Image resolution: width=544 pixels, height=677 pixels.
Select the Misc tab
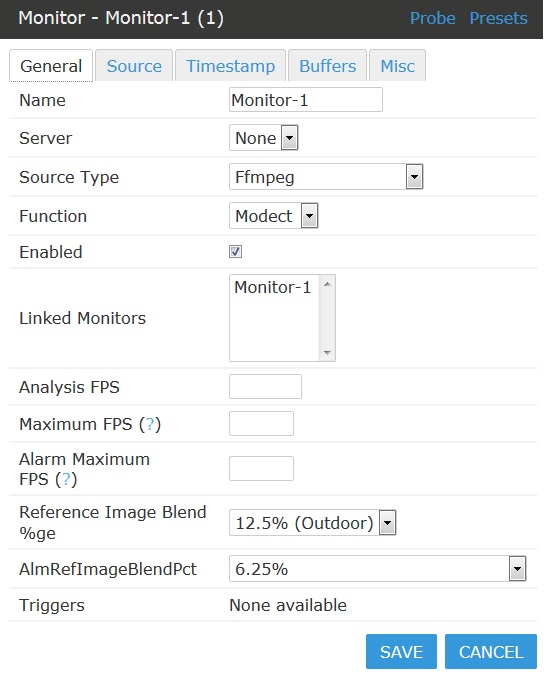(397, 66)
